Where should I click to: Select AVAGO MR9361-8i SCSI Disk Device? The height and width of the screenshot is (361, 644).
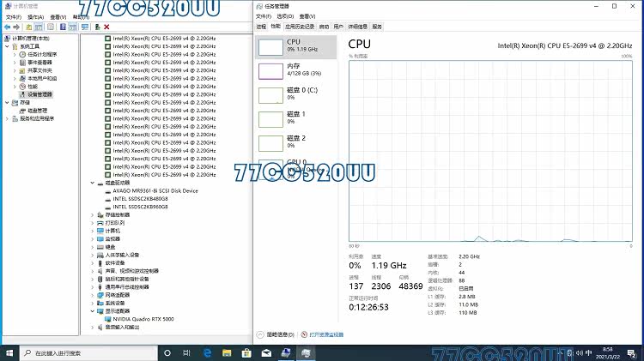tap(155, 190)
